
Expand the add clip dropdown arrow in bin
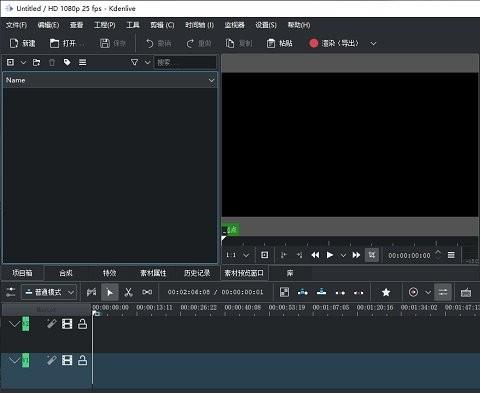coord(23,62)
